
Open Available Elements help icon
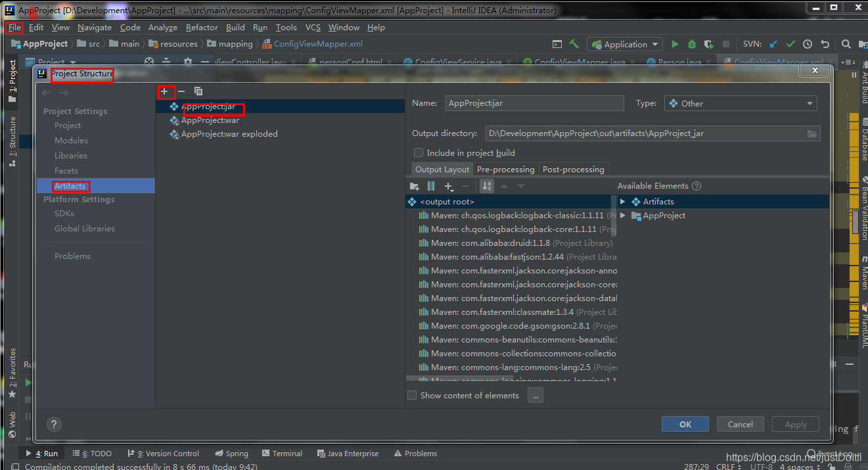pyautogui.click(x=697, y=186)
